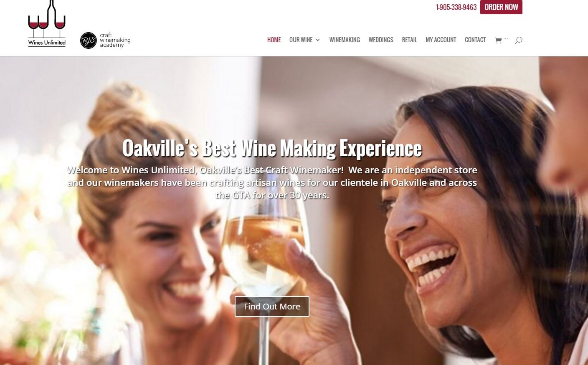The width and height of the screenshot is (588, 365).
Task: Click the Oakville's Best Wine Making Experience heading
Action: [272, 148]
